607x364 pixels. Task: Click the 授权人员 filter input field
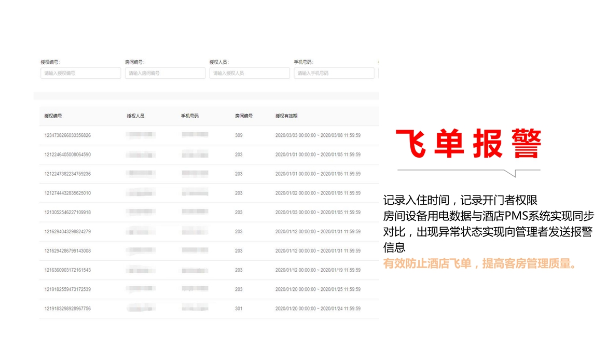point(250,74)
